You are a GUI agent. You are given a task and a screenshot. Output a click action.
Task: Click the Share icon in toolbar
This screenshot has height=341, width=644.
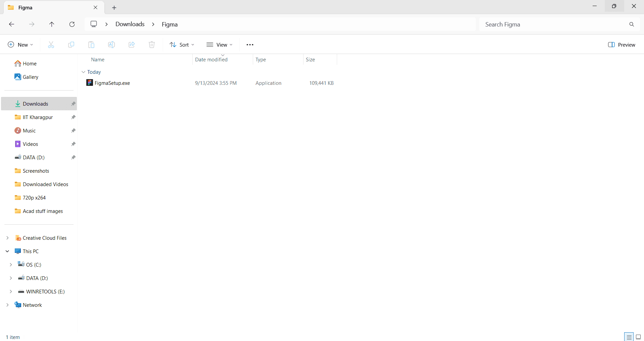[x=131, y=44]
